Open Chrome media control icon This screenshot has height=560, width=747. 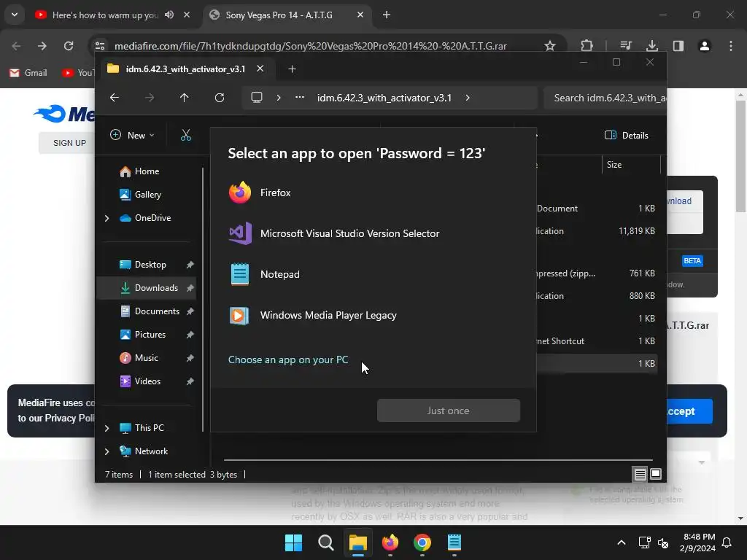pos(626,46)
